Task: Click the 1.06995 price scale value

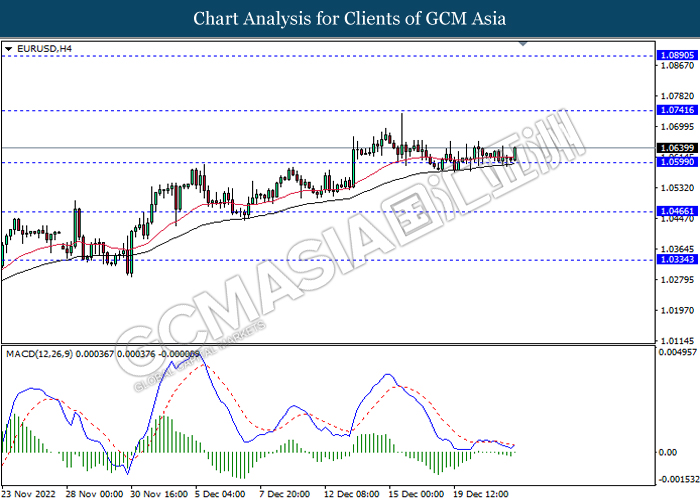Action: [677, 127]
